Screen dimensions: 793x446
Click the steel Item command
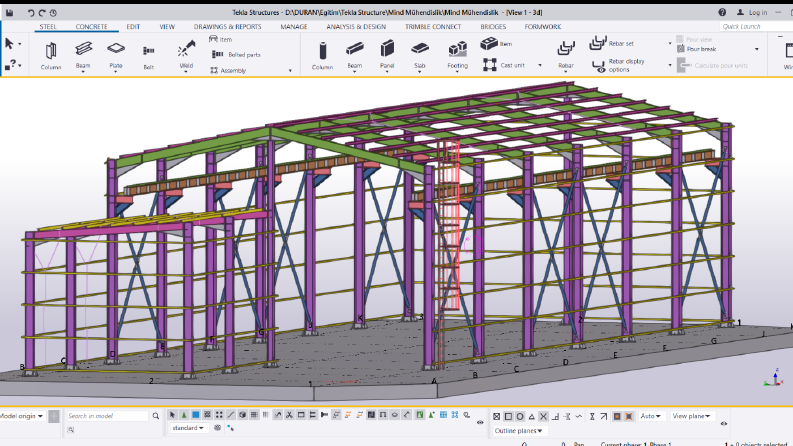[x=221, y=39]
